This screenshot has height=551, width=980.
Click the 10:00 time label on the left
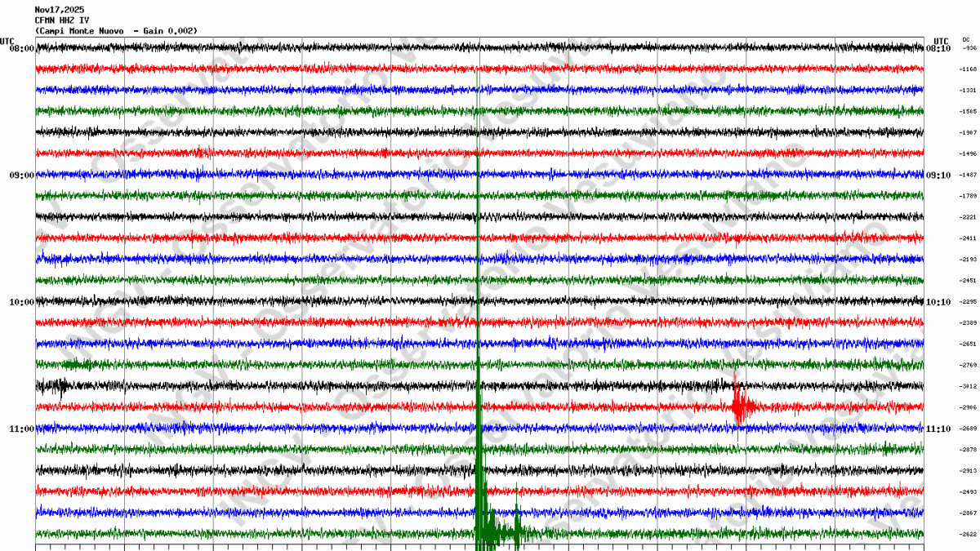(x=22, y=302)
